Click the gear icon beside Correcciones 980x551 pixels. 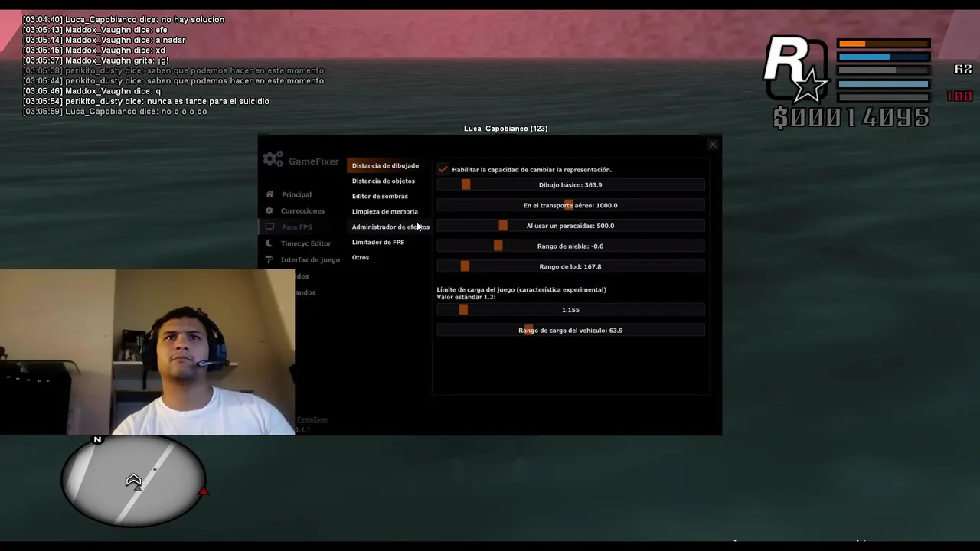click(269, 210)
